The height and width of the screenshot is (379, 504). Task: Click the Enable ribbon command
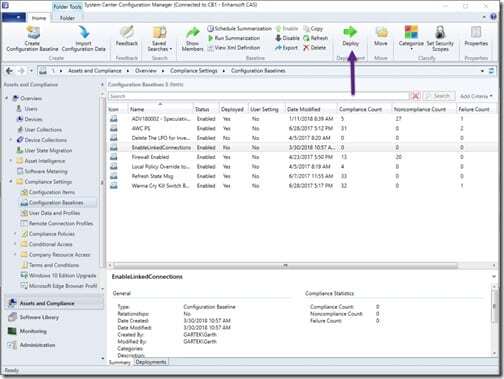click(x=287, y=29)
